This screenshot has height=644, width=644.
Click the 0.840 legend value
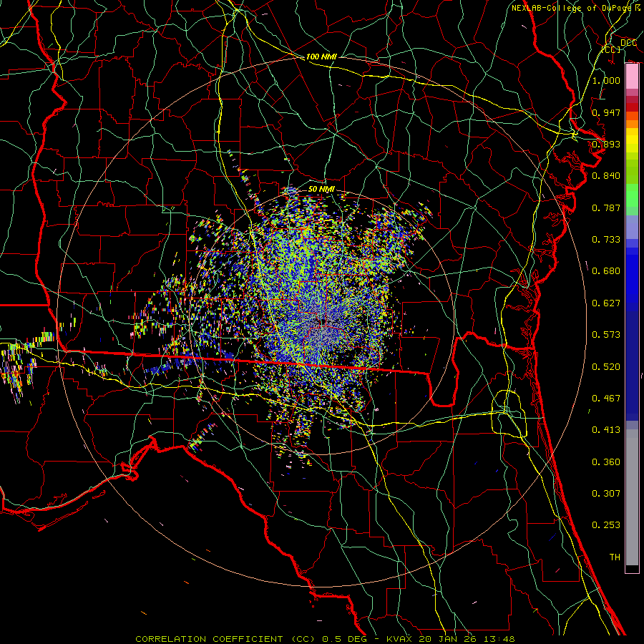[x=606, y=175]
